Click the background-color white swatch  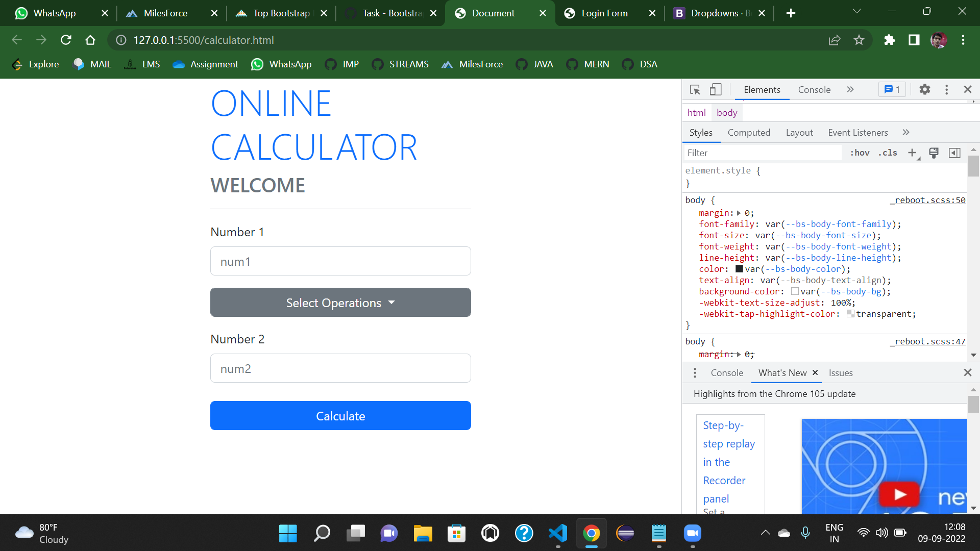(x=795, y=291)
